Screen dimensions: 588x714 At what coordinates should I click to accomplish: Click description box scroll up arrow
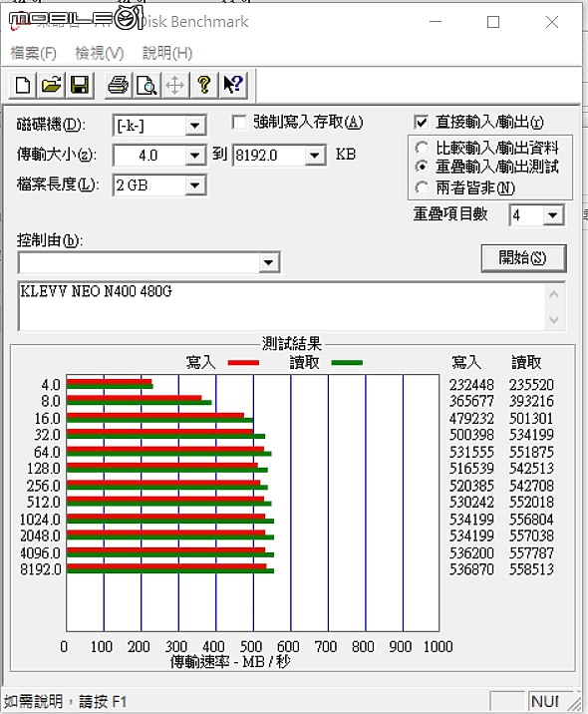point(554,294)
